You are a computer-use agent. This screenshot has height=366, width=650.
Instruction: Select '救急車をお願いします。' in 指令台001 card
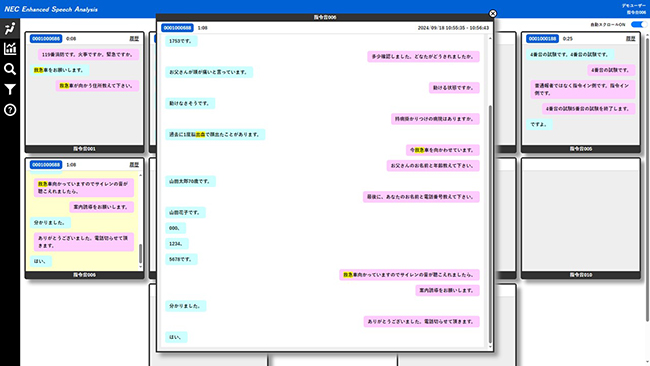[x=59, y=70]
